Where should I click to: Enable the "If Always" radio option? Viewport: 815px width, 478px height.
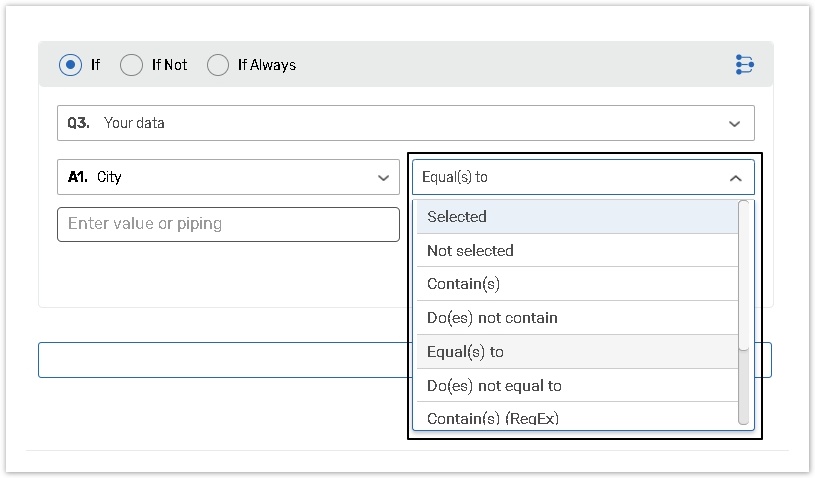(x=218, y=65)
